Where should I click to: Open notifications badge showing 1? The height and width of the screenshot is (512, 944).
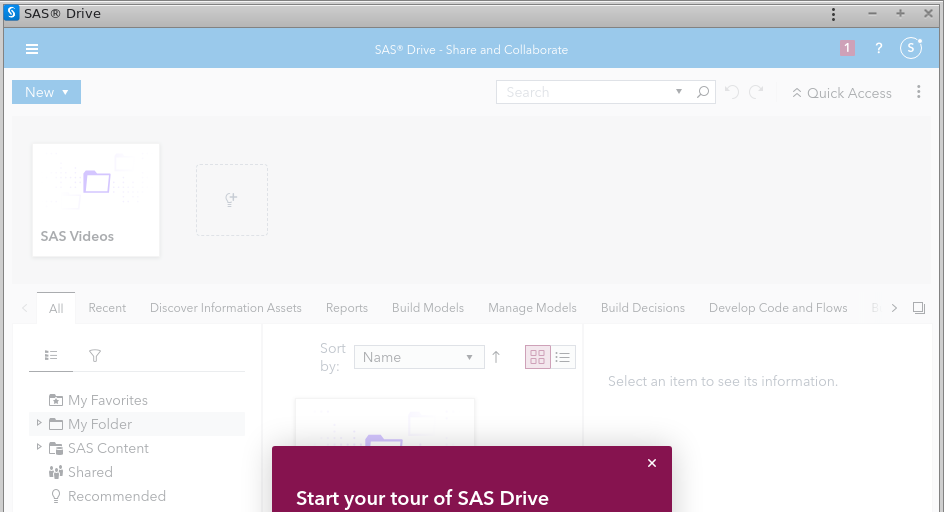[847, 48]
